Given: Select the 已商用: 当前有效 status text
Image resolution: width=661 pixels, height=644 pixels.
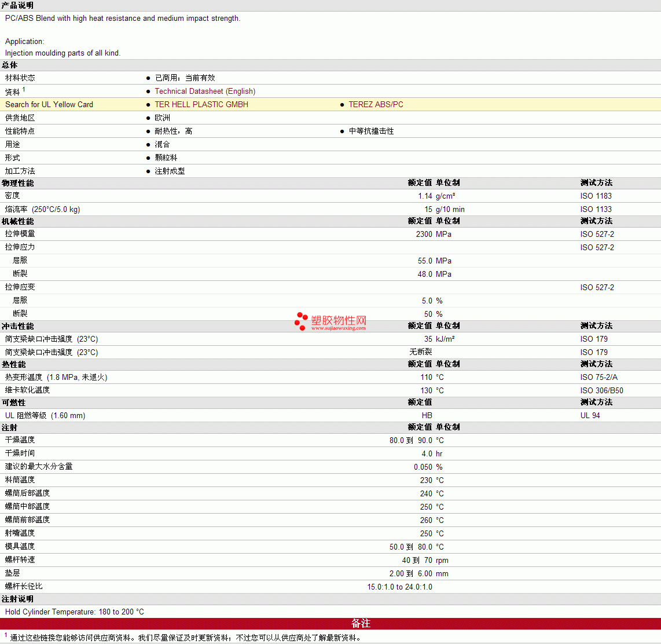Looking at the screenshot, I should pyautogui.click(x=185, y=78).
